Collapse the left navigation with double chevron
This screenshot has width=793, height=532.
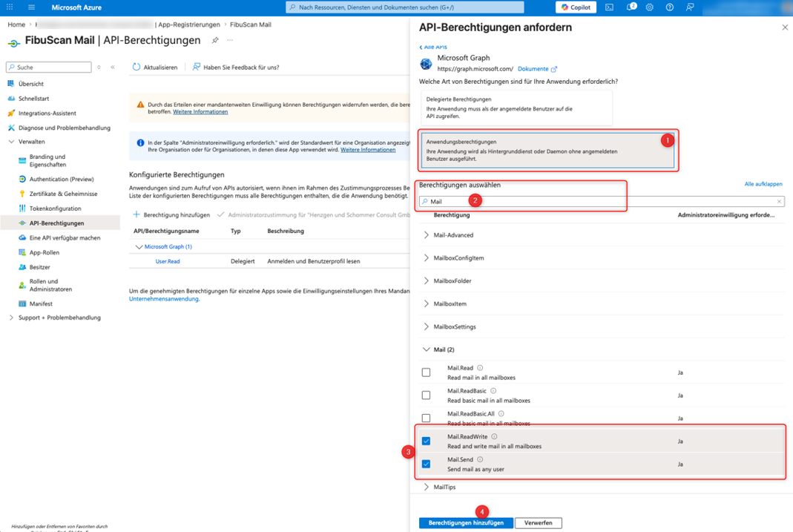click(x=113, y=67)
